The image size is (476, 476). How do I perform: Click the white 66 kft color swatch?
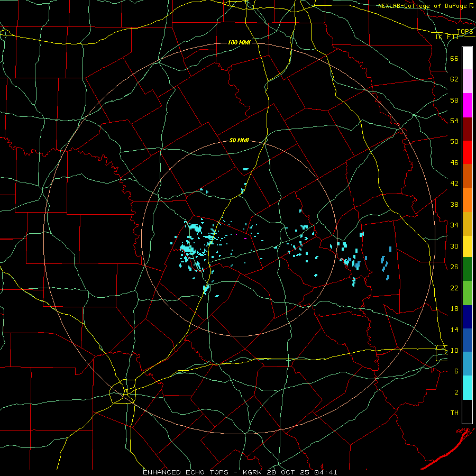tap(467, 58)
